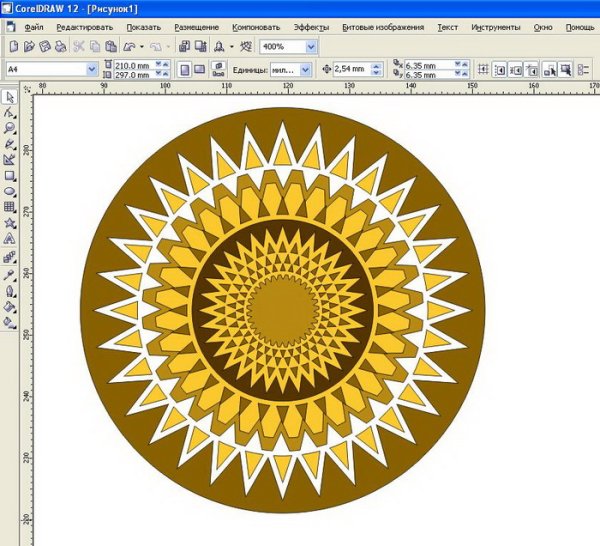Switch page to Landscape orientation

[200, 70]
